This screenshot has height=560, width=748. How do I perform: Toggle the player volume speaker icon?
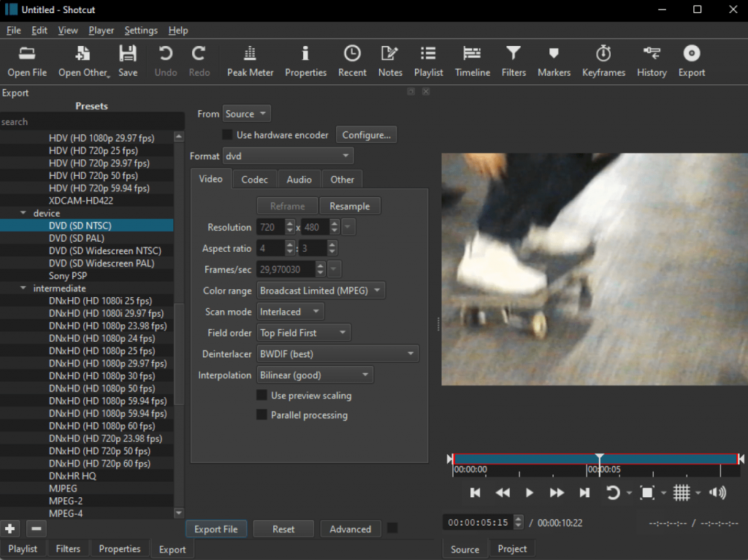(x=717, y=493)
